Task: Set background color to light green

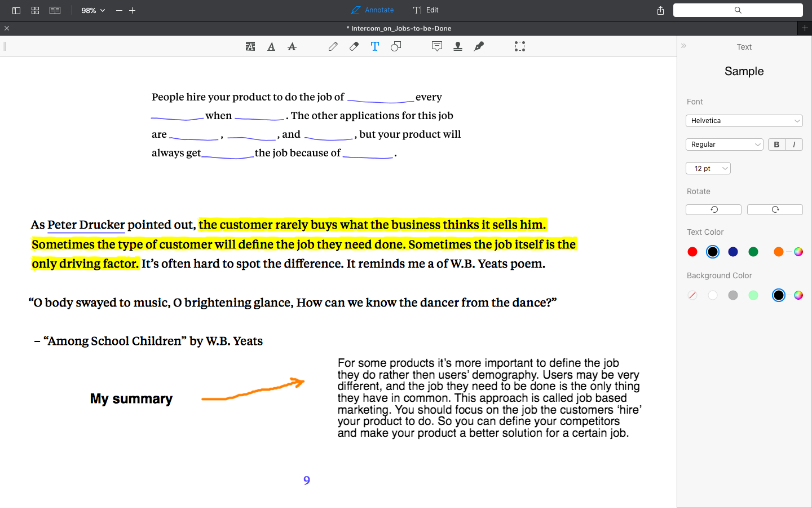Action: (x=753, y=295)
